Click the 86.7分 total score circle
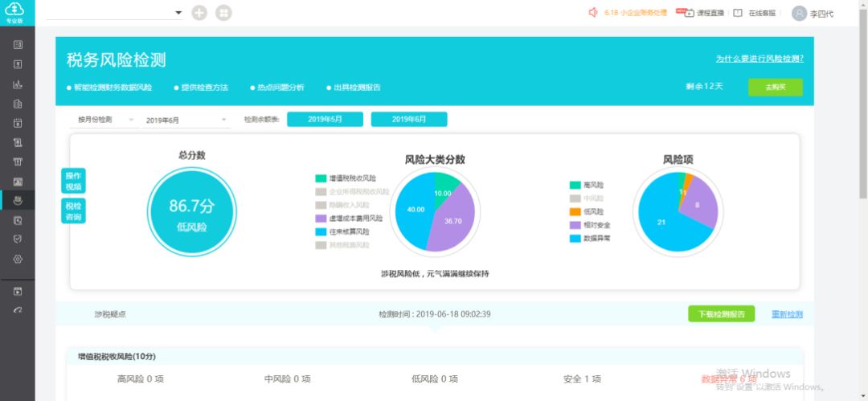Image resolution: width=868 pixels, height=401 pixels. click(x=191, y=211)
